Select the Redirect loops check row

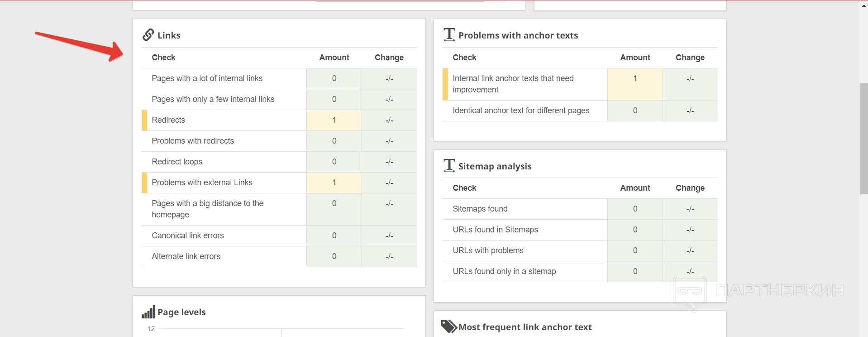coord(177,162)
